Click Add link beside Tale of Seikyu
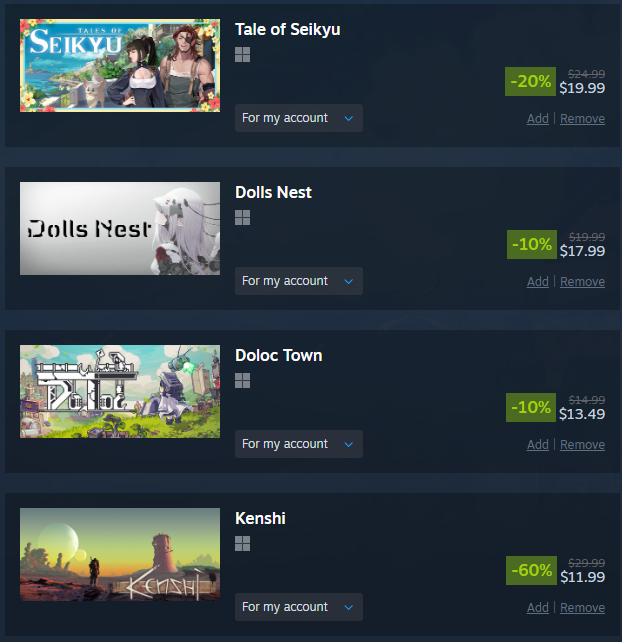The height and width of the screenshot is (642, 622). 538,119
